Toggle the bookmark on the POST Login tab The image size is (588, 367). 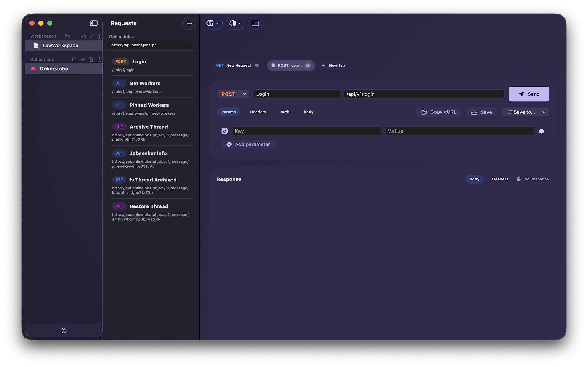273,65
